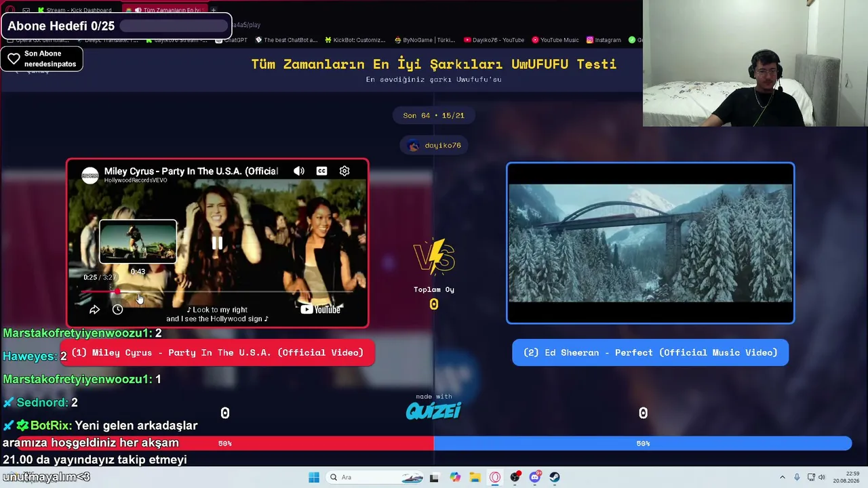This screenshot has height=488, width=868.
Task: Toggle closed captions on the video
Action: tap(321, 171)
